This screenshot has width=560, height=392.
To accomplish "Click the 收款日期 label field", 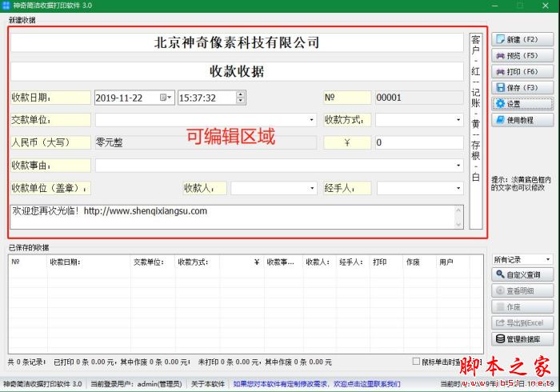I will click(50, 98).
